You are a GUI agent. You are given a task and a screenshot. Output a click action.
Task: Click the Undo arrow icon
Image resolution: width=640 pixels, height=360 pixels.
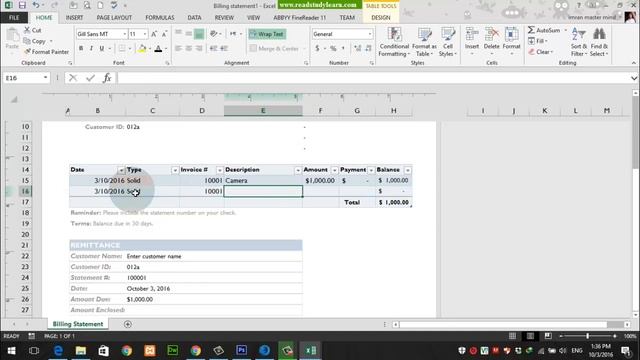tap(36, 5)
